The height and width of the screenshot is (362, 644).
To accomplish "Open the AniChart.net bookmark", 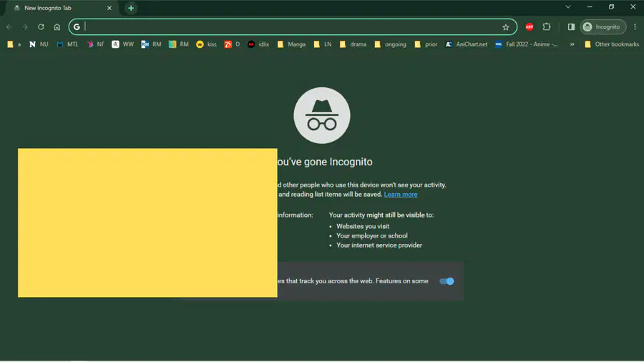I will 467,44.
